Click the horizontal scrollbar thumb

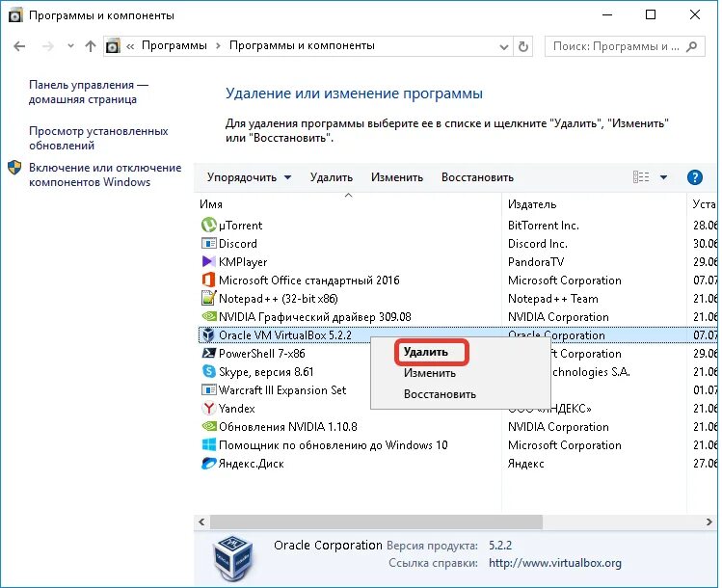click(376, 521)
